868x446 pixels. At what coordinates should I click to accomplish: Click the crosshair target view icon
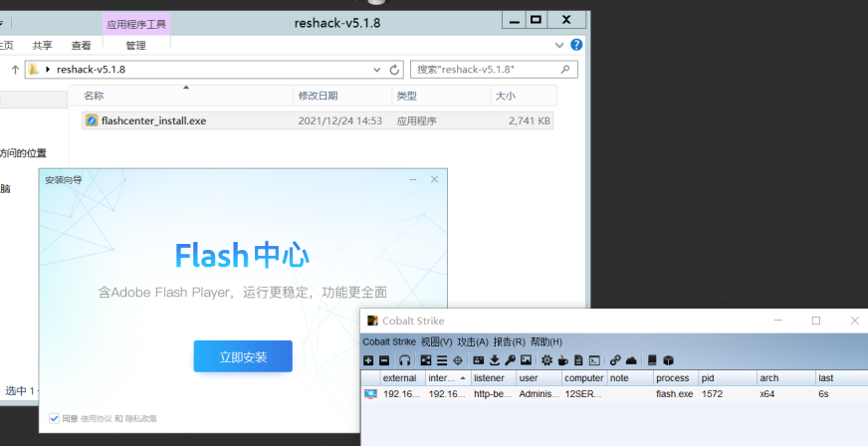coord(458,359)
